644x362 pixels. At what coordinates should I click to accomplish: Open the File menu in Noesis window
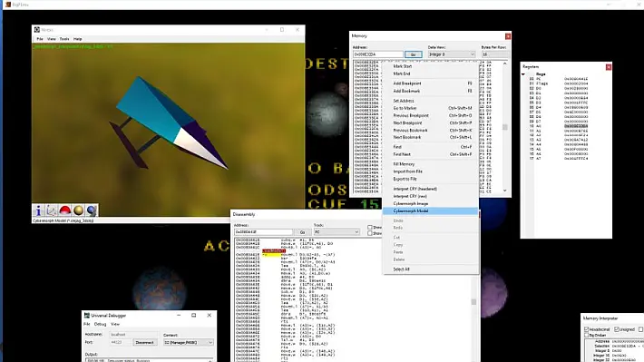click(x=40, y=39)
